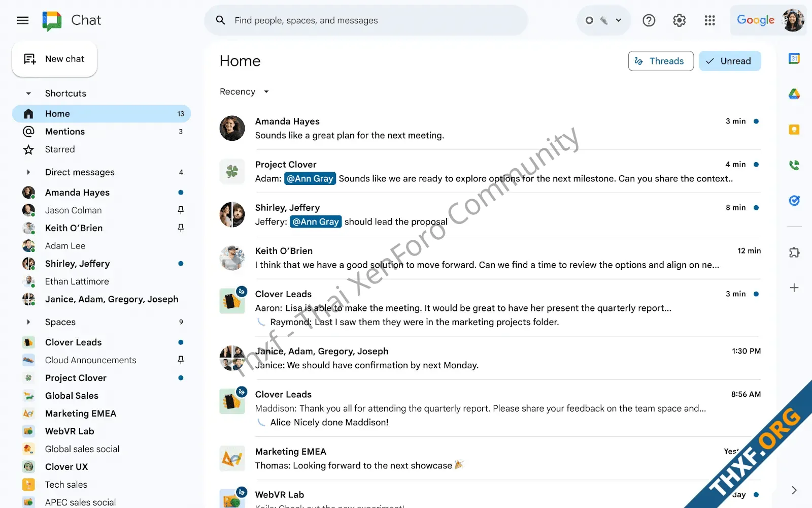
Task: Click the pin icon beside Keith O'Brien
Action: [181, 228]
